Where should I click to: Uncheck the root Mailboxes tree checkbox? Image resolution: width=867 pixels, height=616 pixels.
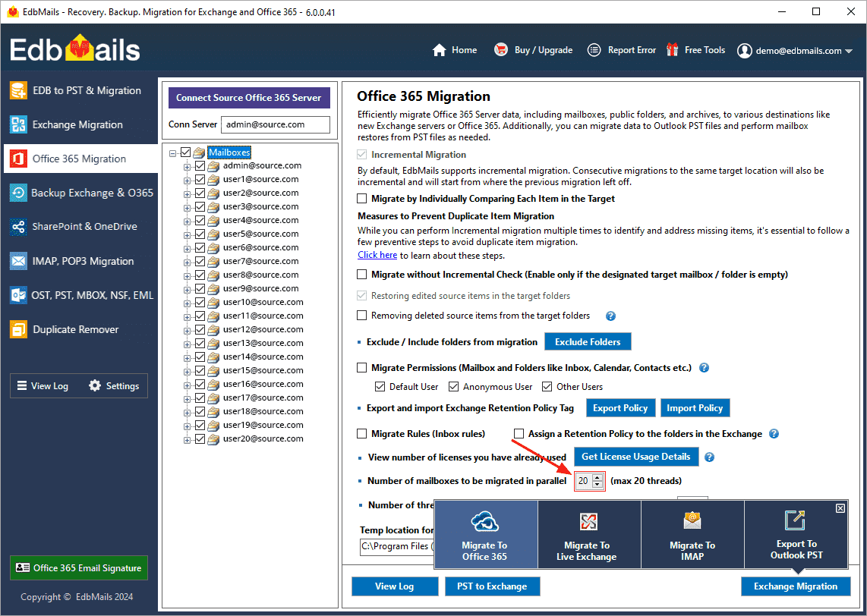(185, 152)
